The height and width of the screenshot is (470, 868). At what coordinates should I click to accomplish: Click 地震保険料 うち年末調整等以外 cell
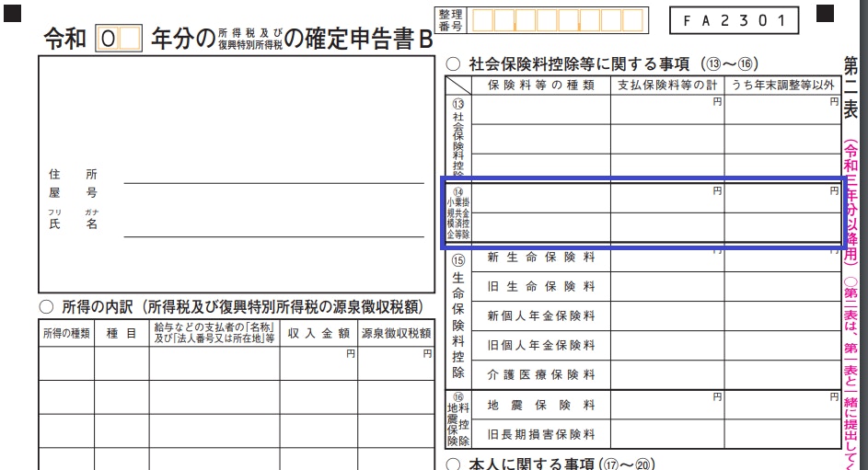click(782, 406)
